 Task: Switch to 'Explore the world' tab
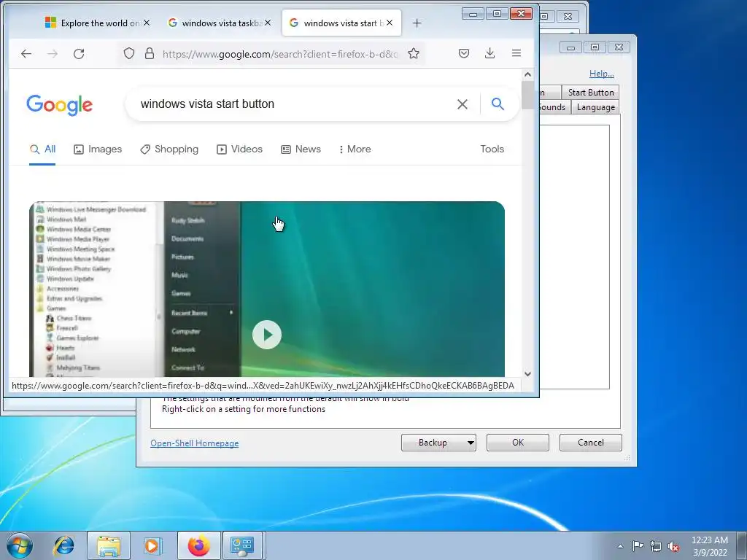pyautogui.click(x=97, y=23)
